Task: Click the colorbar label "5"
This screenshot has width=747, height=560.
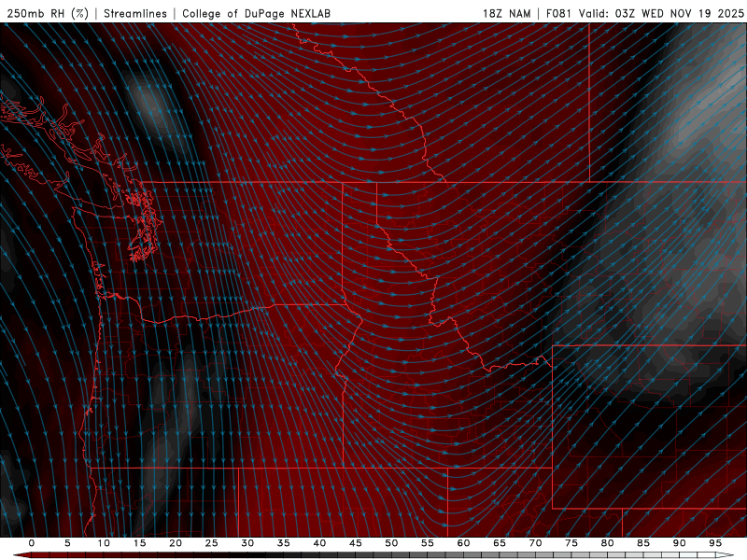Action: tap(67, 543)
